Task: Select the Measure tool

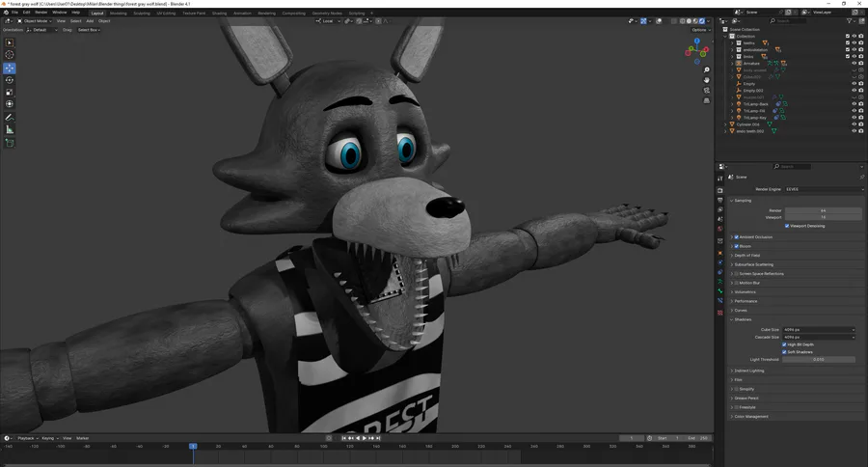Action: pyautogui.click(x=10, y=129)
